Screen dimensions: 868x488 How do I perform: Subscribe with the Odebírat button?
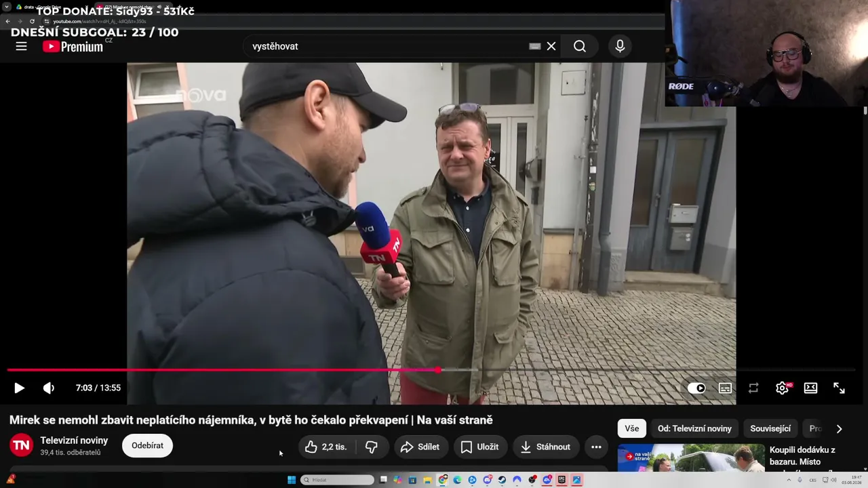(147, 445)
